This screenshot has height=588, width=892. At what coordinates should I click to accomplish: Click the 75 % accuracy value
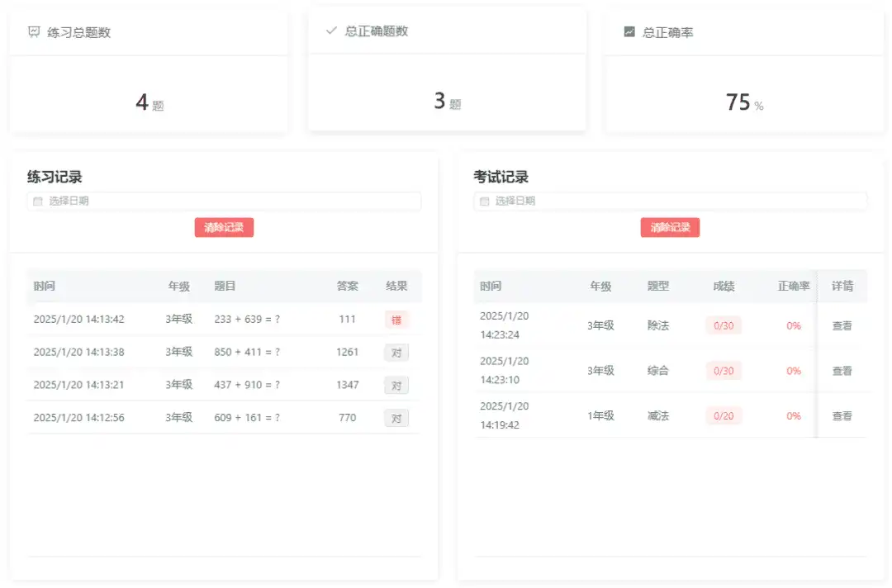point(745,102)
